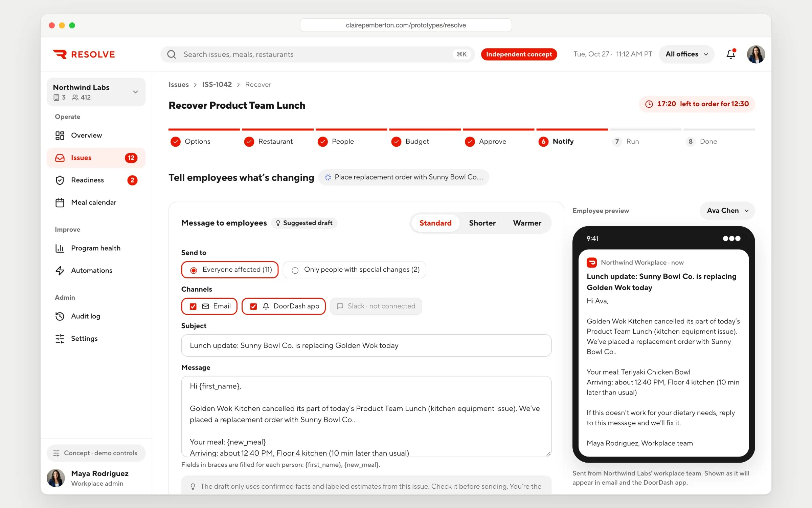The width and height of the screenshot is (812, 508).
Task: Click the Program health chart icon
Action: point(60,248)
